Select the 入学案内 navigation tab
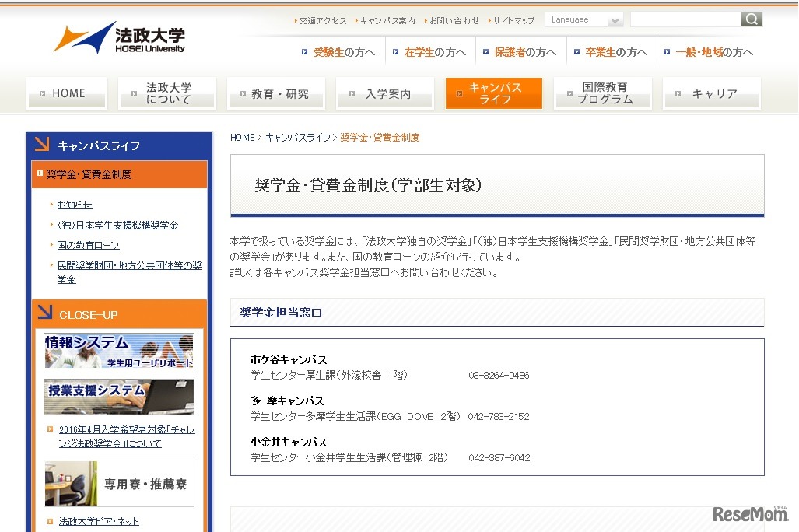This screenshot has height=532, width=799. 384,93
